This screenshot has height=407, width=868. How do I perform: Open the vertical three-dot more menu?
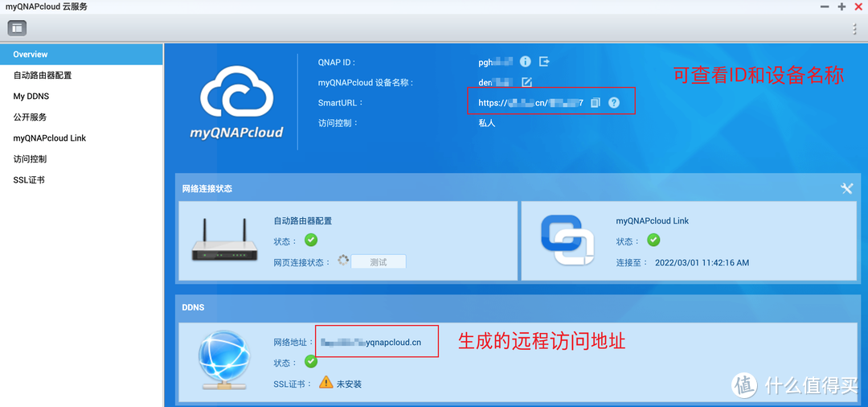pyautogui.click(x=854, y=29)
